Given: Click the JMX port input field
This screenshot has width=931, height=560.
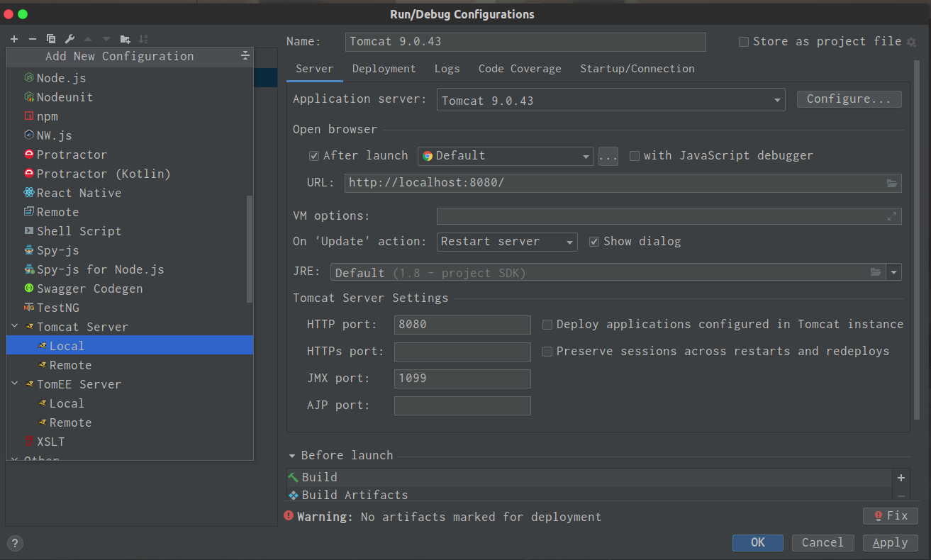Looking at the screenshot, I should tap(462, 379).
